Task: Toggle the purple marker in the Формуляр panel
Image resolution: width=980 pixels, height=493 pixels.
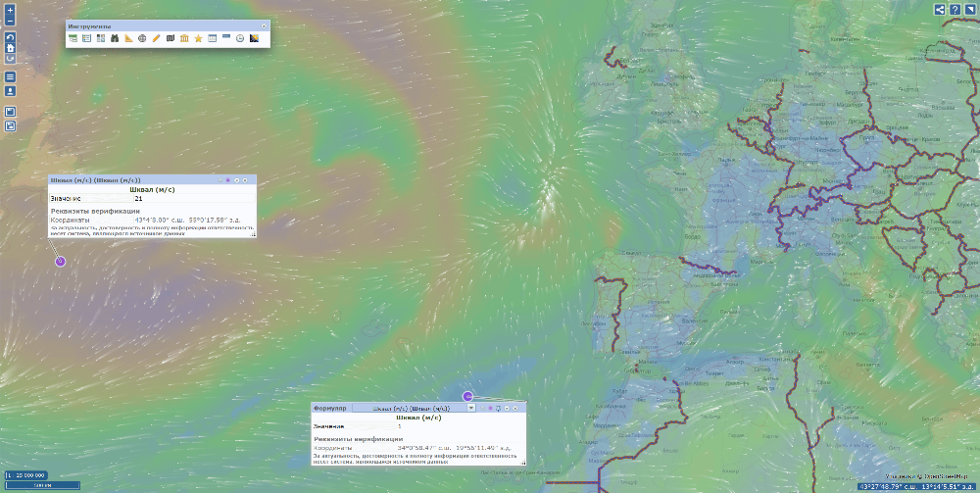Action: pos(489,407)
